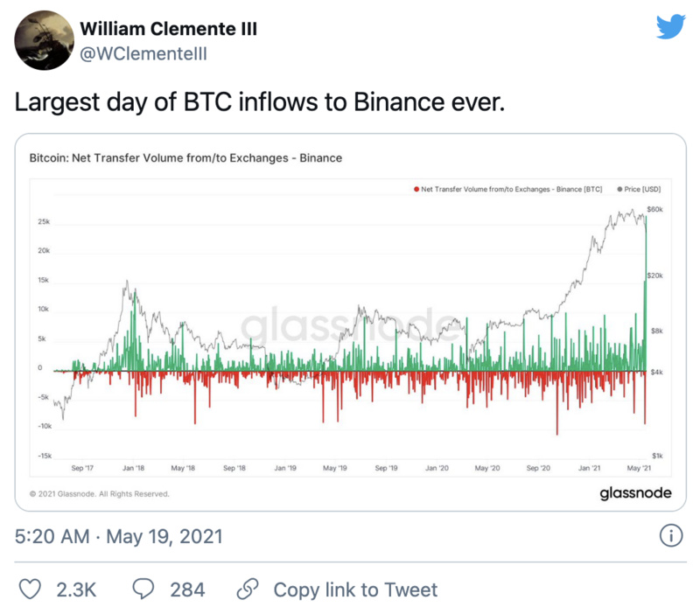
Task: Click the gray Price legend dot
Action: (x=618, y=187)
